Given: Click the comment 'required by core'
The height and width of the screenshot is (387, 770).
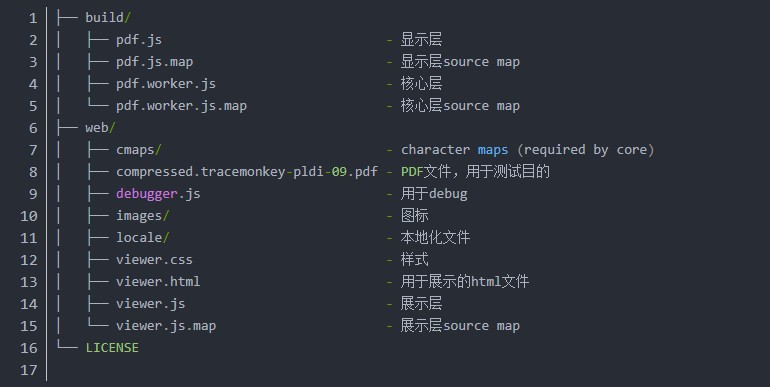Looking at the screenshot, I should 586,150.
